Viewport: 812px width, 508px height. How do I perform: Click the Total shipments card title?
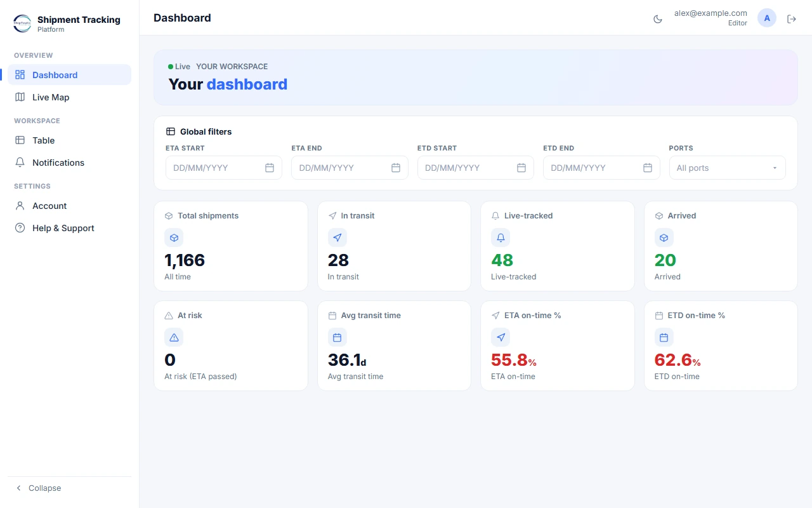208,216
